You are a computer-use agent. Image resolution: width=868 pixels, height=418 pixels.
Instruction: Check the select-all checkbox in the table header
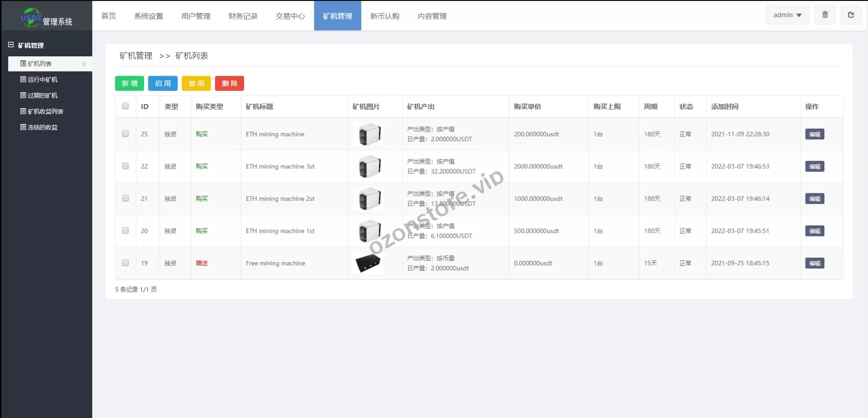tap(125, 106)
